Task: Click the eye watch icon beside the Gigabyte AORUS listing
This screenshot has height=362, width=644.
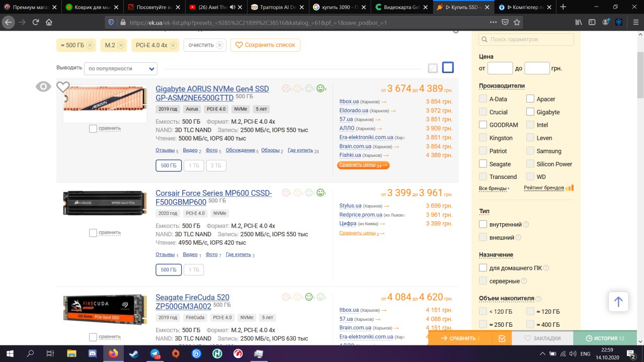Action: [x=43, y=87]
